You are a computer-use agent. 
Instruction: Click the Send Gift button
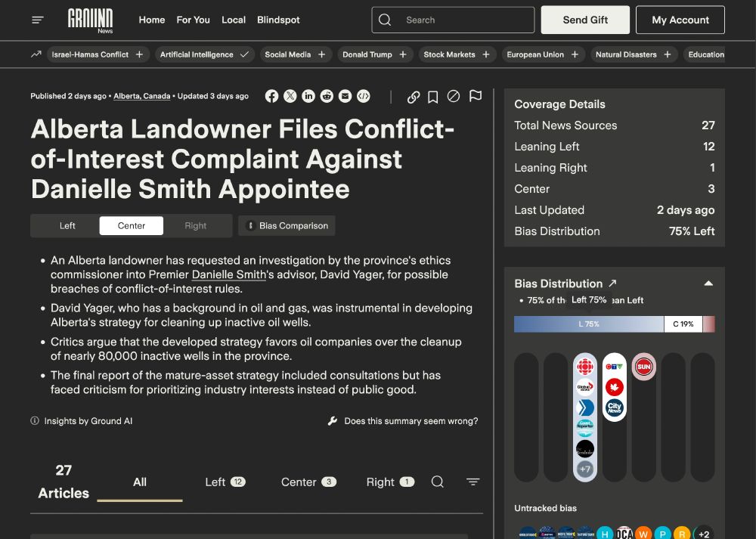pos(585,20)
